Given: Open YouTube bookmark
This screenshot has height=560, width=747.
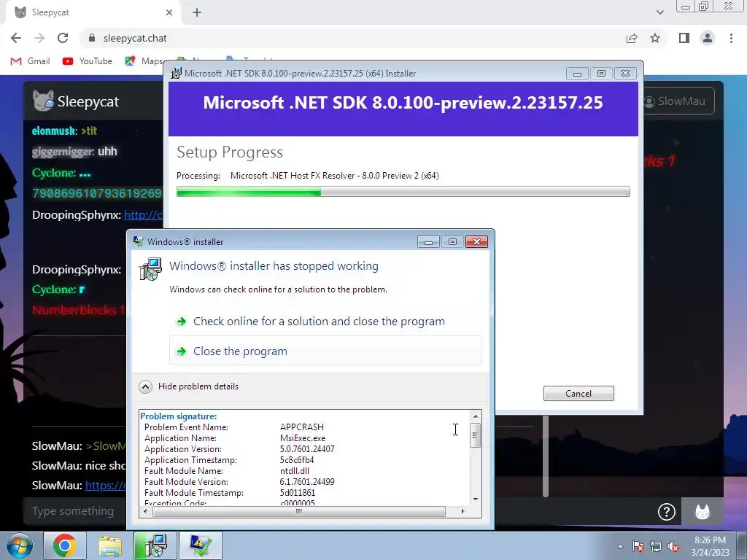Looking at the screenshot, I should pyautogui.click(x=88, y=61).
